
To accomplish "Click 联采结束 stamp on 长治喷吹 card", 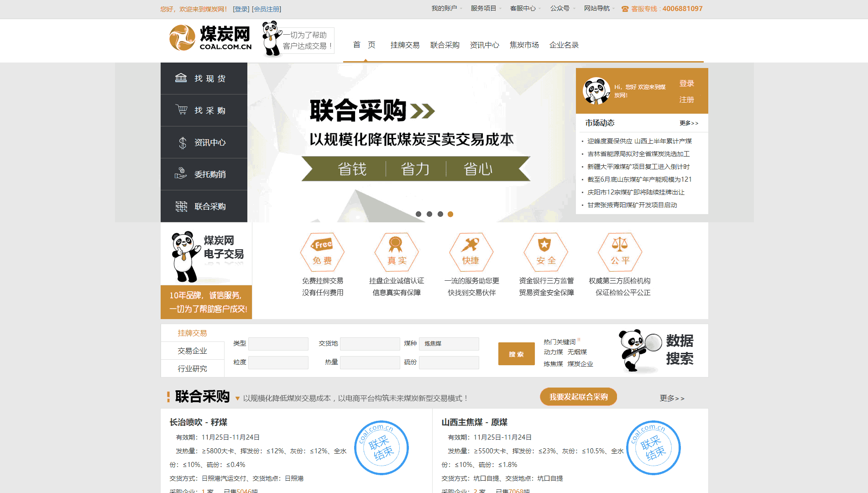I will (x=382, y=447).
